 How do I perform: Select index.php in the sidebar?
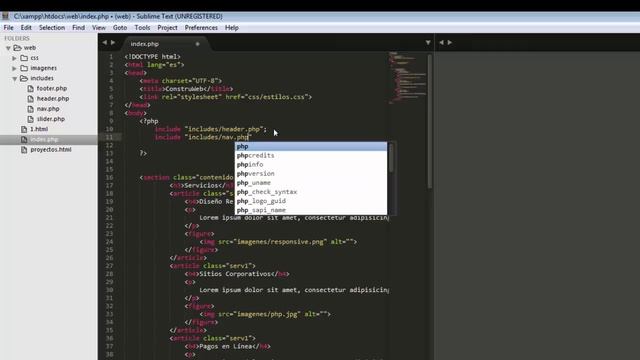tap(44, 140)
